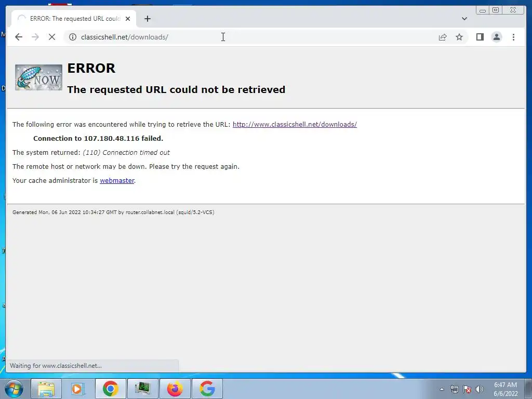The height and width of the screenshot is (399, 532).
Task: Open the Action Center flag icon
Action: tap(467, 389)
